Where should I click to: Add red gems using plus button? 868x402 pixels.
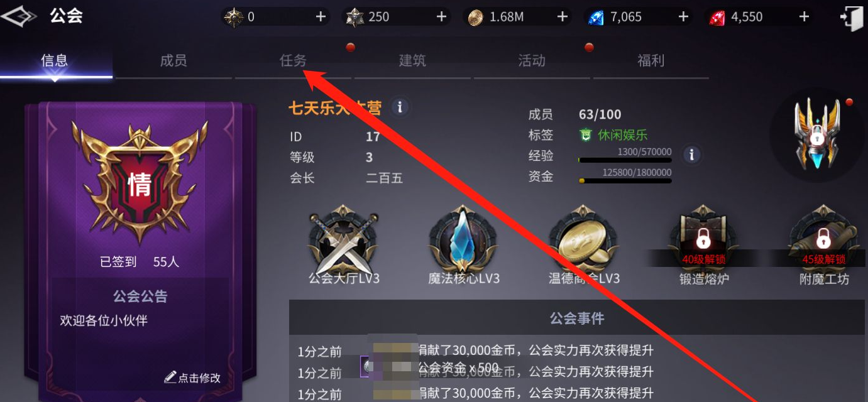[804, 17]
